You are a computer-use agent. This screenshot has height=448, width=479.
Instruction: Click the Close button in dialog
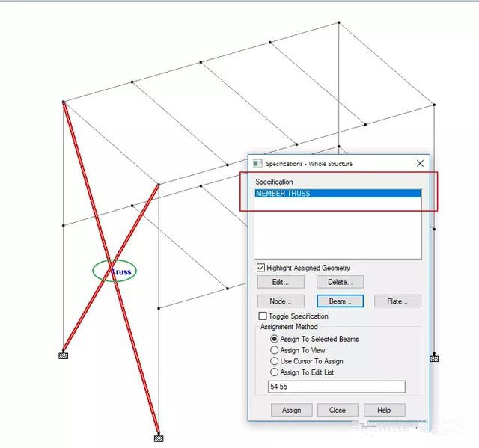(x=338, y=410)
